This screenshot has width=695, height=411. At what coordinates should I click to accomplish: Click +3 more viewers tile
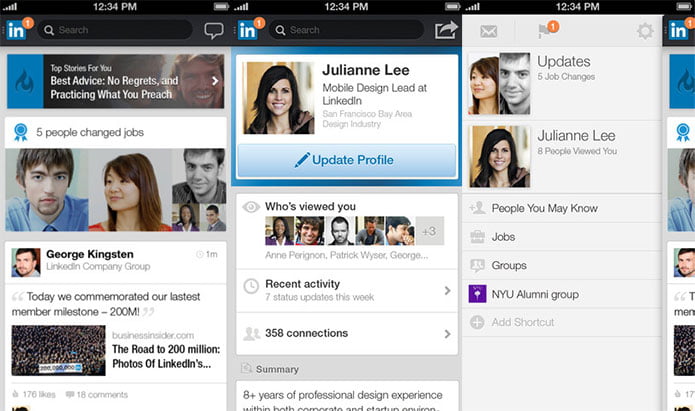[x=429, y=231]
